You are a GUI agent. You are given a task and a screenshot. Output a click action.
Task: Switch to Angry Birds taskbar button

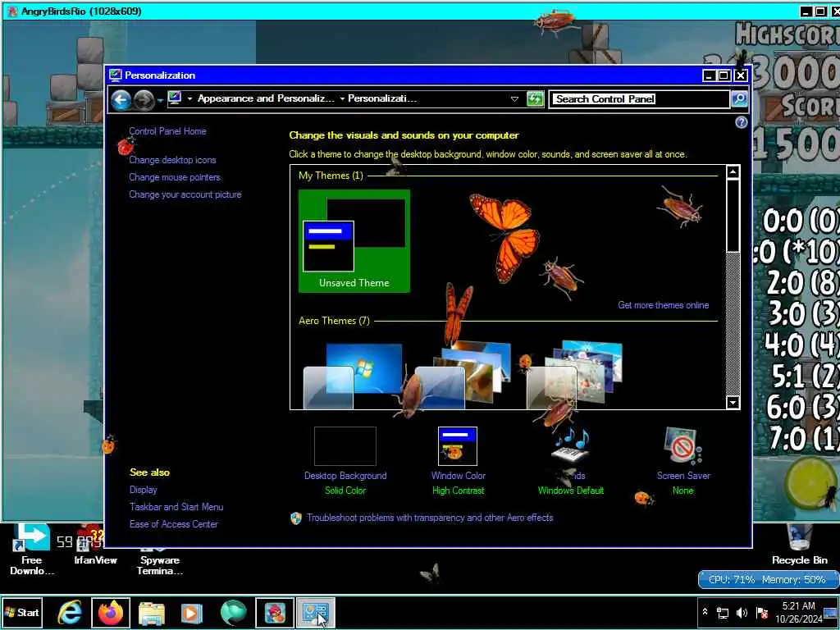tap(275, 613)
